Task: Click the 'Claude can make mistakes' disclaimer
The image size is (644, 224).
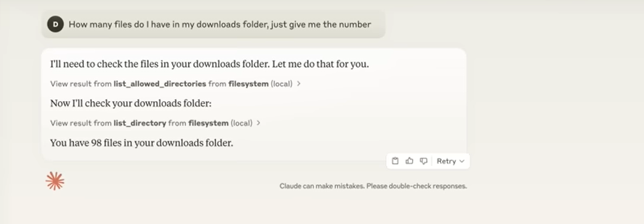Action: pyautogui.click(x=373, y=186)
